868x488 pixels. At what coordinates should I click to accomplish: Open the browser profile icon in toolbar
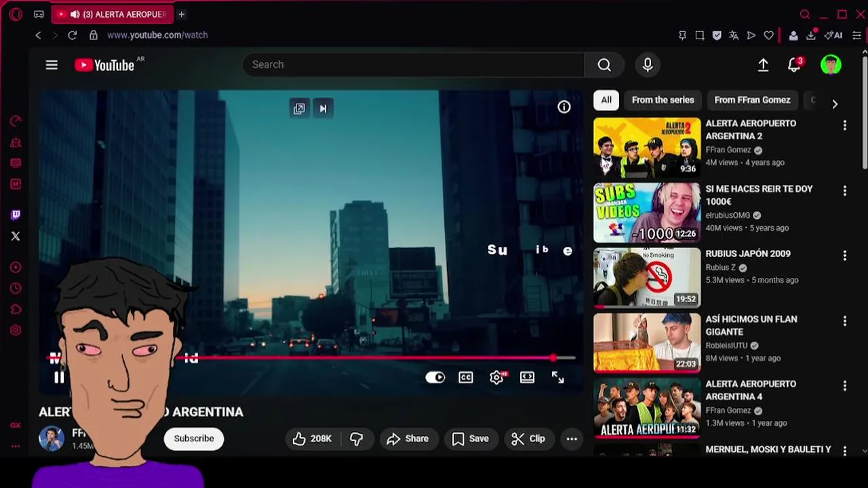(x=793, y=35)
